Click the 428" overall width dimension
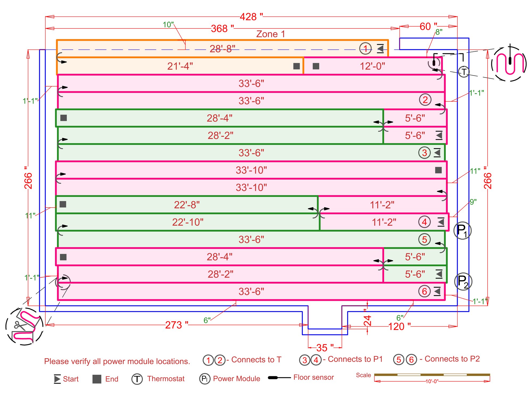 point(251,17)
